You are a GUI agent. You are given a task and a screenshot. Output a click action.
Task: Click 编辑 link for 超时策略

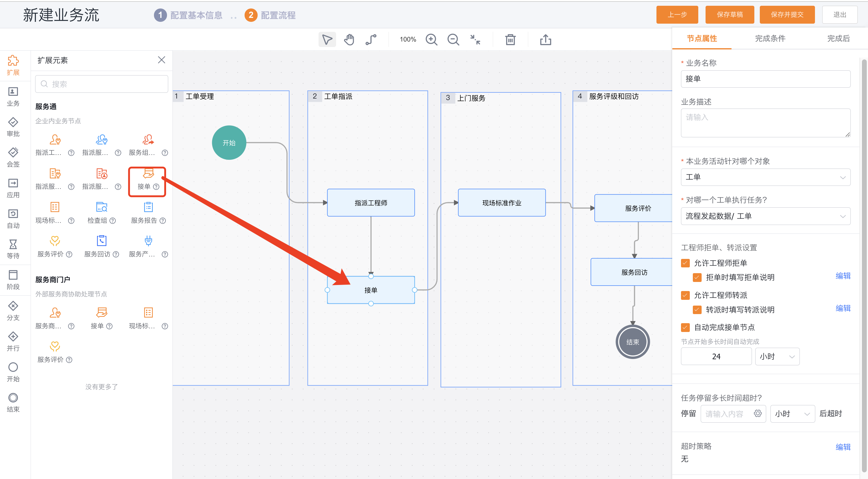843,447
